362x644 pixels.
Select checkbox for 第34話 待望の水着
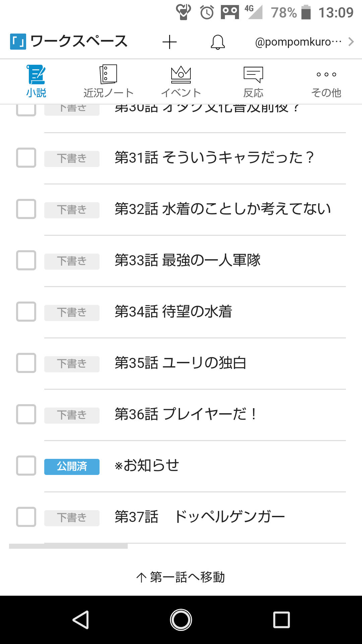click(x=26, y=312)
